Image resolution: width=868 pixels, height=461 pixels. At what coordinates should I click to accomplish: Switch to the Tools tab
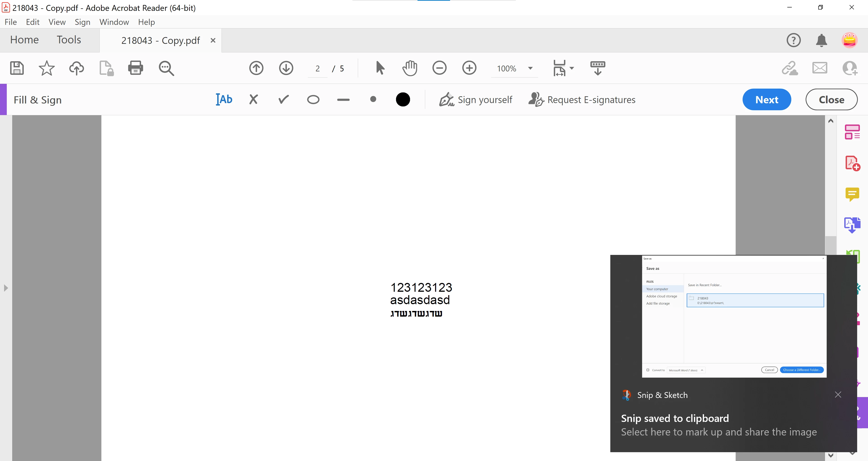tap(69, 40)
